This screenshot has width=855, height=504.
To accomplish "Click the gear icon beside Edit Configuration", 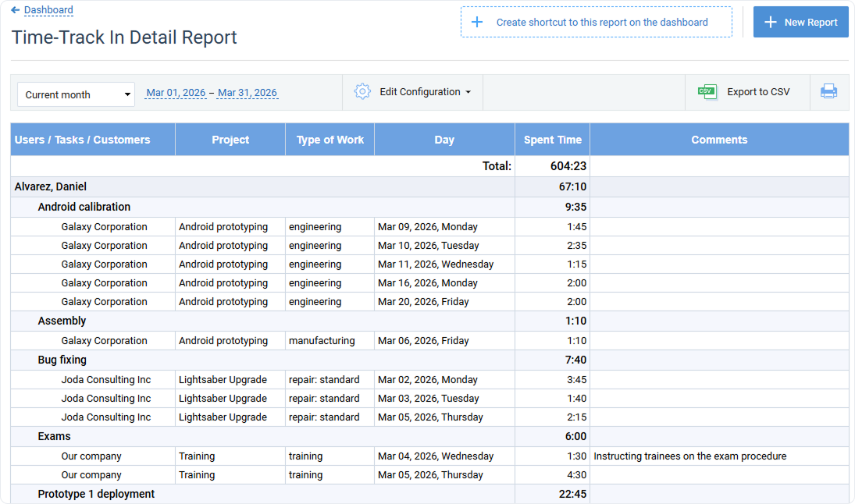I will 362,91.
